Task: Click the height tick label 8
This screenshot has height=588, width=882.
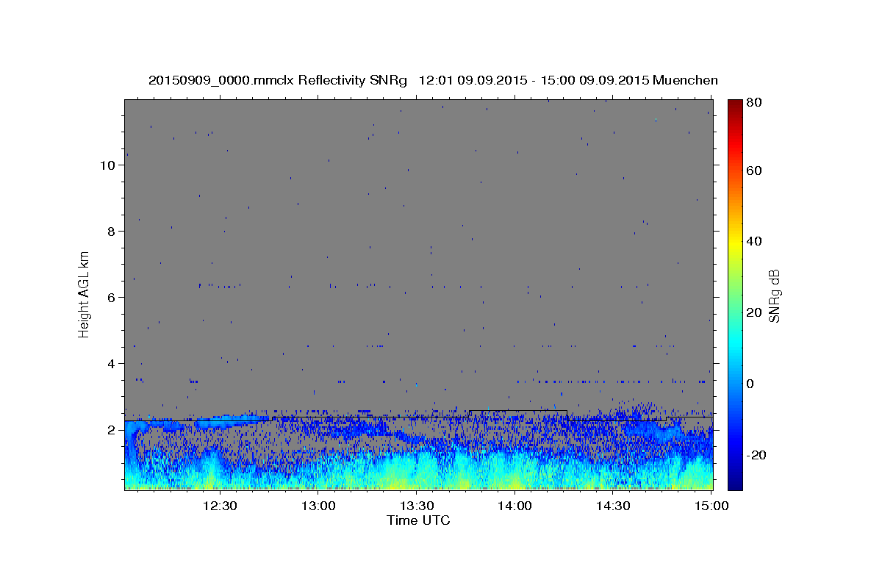Action: [111, 232]
